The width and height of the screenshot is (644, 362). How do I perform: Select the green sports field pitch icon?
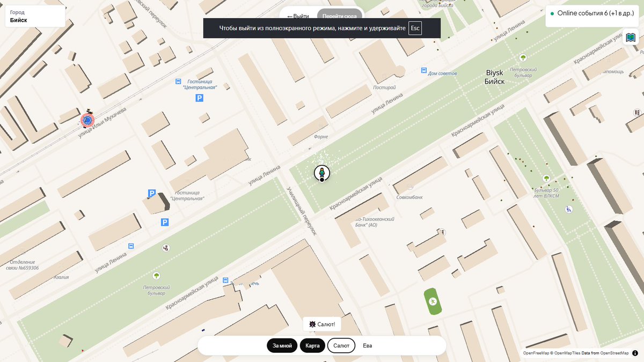pyautogui.click(x=432, y=301)
